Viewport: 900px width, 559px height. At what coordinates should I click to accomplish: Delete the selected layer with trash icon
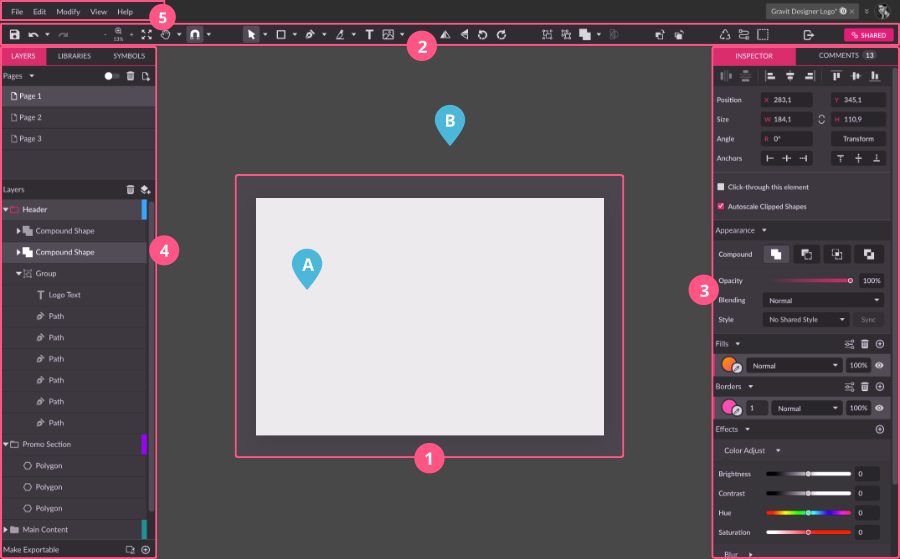click(x=130, y=189)
